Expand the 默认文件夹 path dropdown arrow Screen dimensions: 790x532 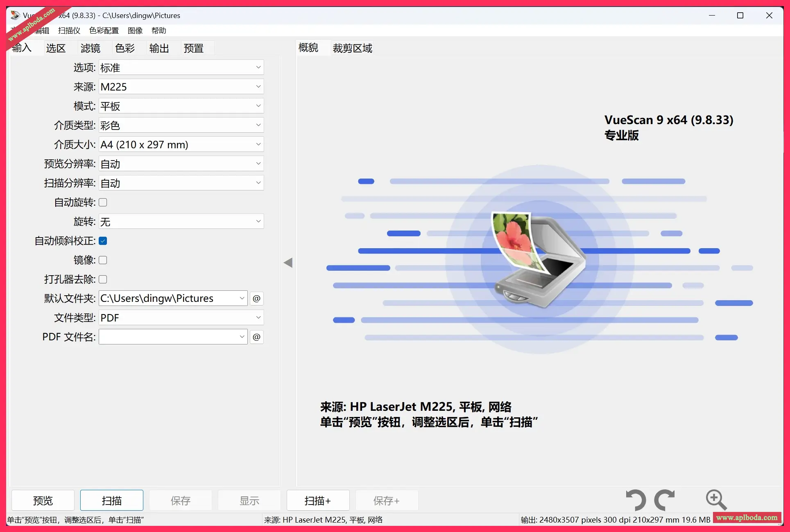pos(242,298)
